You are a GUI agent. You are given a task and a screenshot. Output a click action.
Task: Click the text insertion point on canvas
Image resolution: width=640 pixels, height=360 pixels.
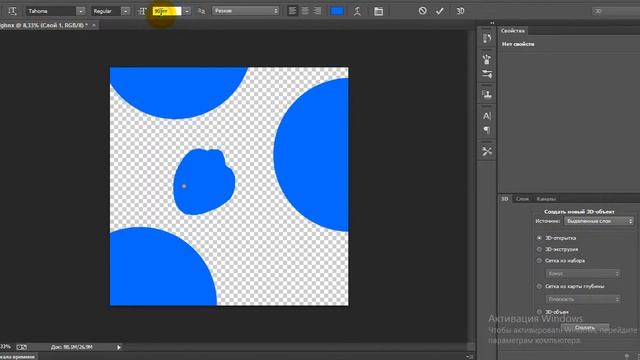click(184, 186)
